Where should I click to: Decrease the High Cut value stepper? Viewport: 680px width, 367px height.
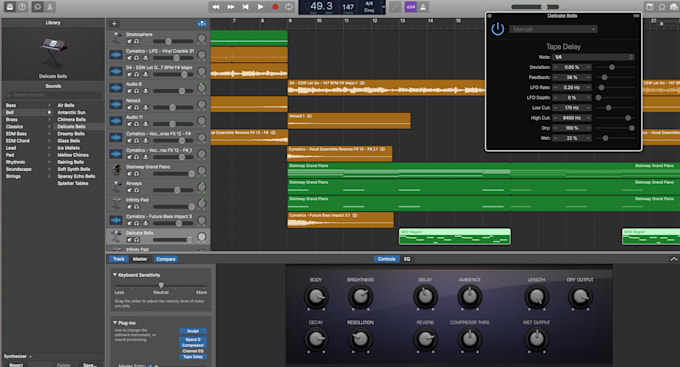(555, 118)
